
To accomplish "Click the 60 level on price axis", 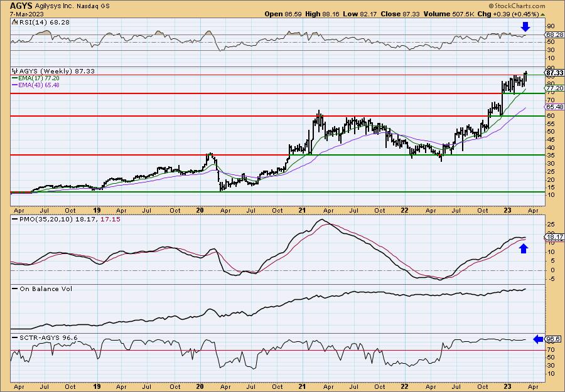I will pos(550,116).
